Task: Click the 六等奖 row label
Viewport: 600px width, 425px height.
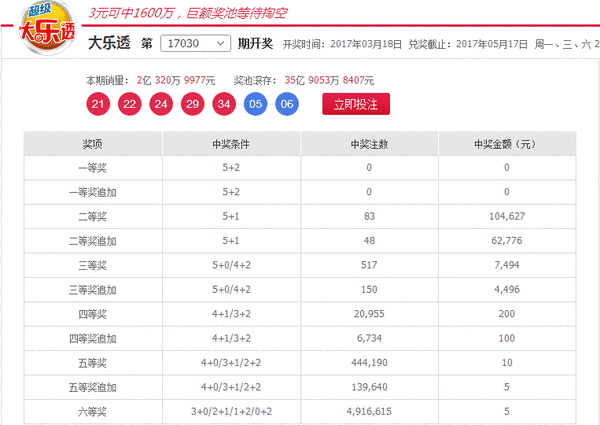Action: coord(93,412)
